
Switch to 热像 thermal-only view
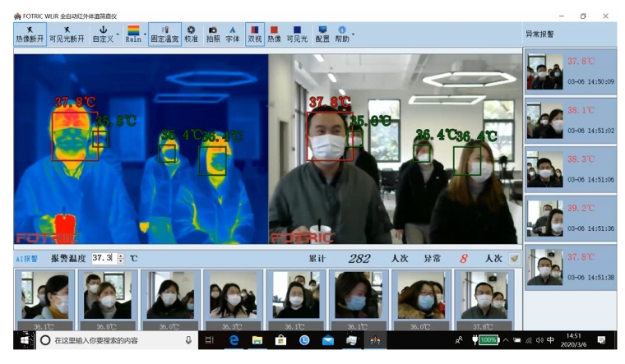(x=274, y=34)
